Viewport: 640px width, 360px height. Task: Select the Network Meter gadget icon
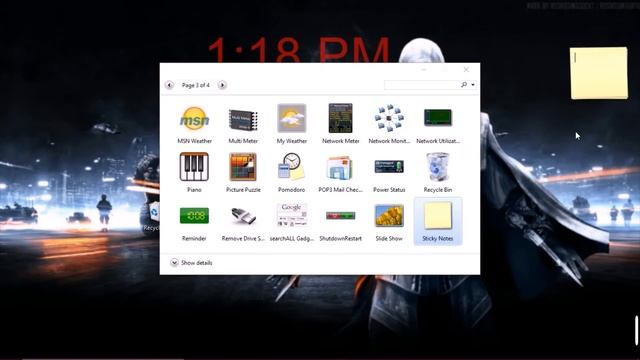340,118
